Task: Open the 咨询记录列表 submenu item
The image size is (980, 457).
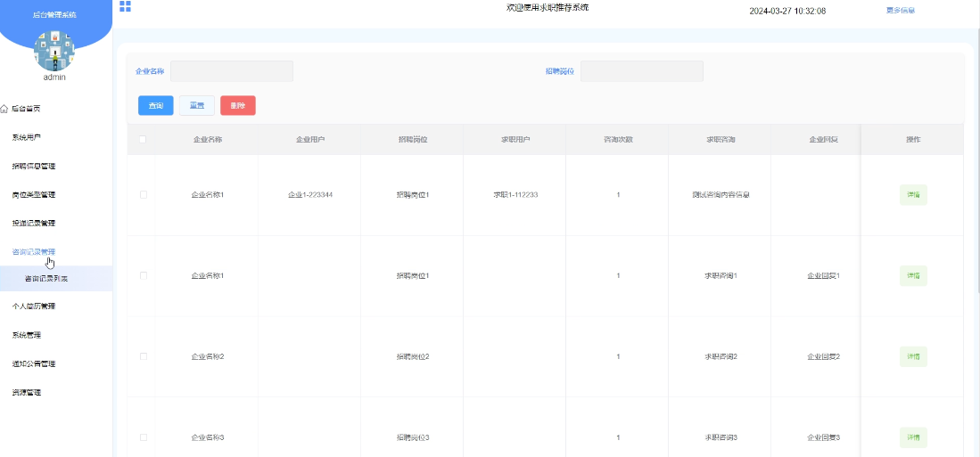Action: click(56, 279)
